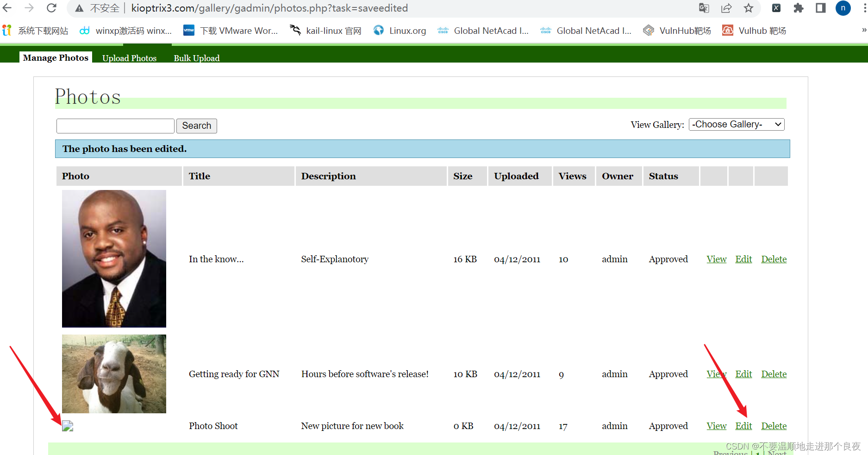Image resolution: width=868 pixels, height=455 pixels.
Task: Click the share page icon
Action: coord(726,8)
